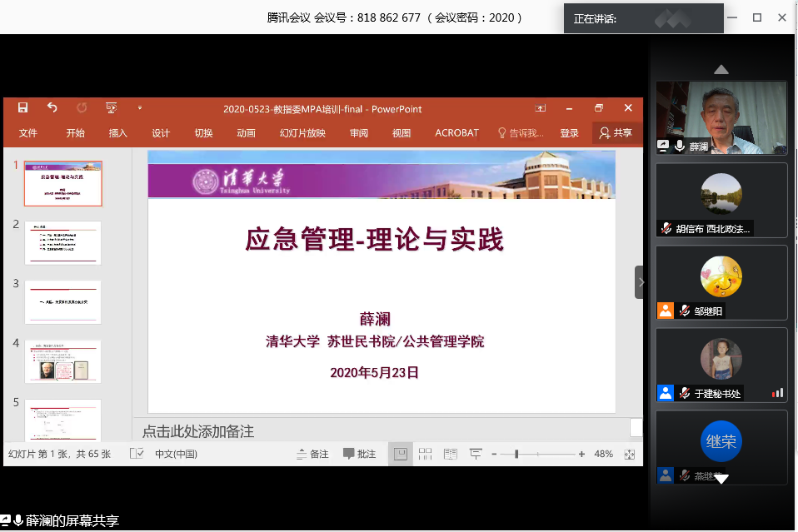Click the slideshow view icon in status bar
The height and width of the screenshot is (532, 798).
point(476,454)
